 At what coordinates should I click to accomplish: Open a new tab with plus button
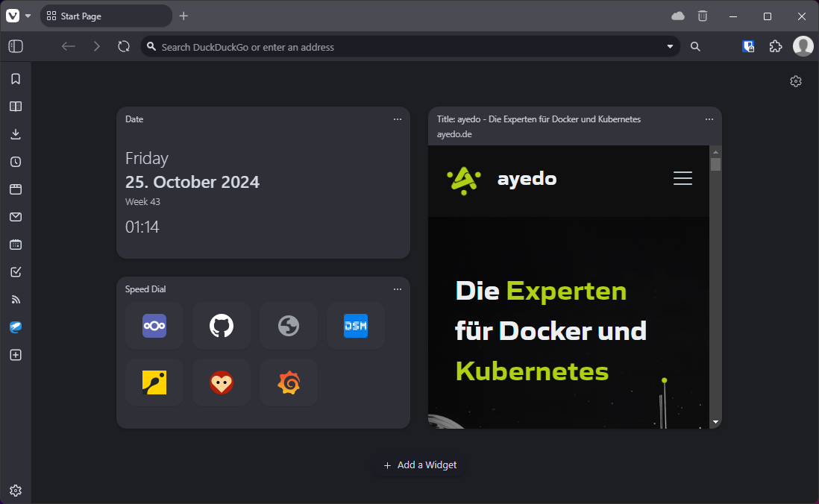tap(183, 16)
